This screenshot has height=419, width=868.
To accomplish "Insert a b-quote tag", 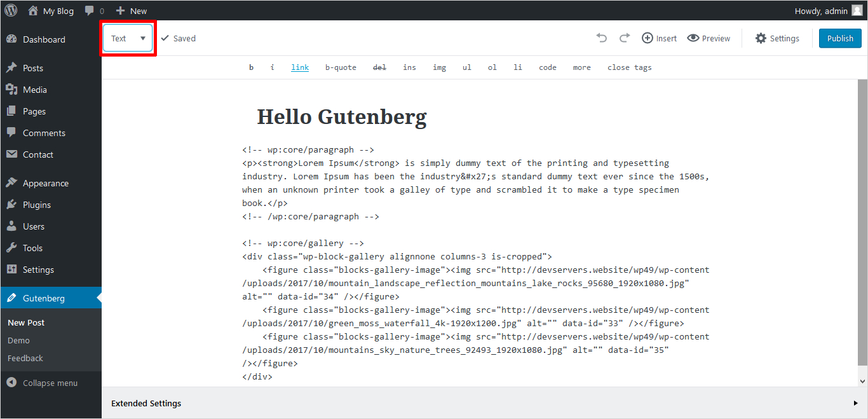I will (341, 67).
